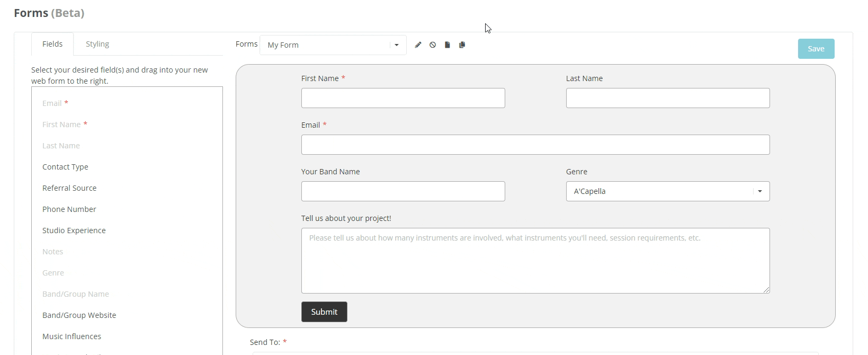Click the circle-slash disable form icon
Screen dimensions: 868x355
click(433, 45)
